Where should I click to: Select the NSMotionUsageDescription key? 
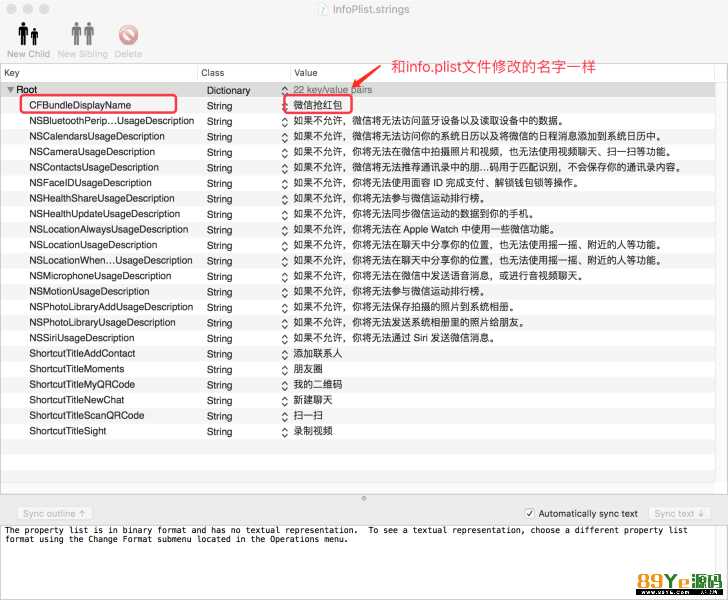pos(89,291)
